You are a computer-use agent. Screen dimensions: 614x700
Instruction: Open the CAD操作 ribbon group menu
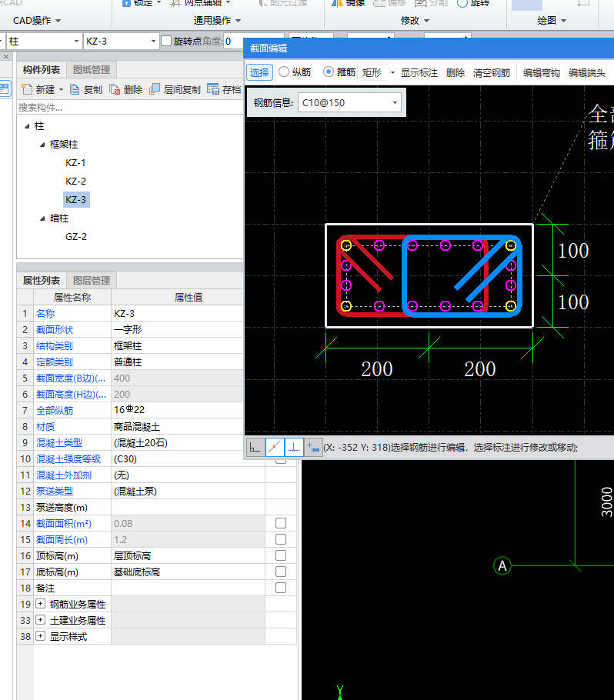click(x=37, y=21)
